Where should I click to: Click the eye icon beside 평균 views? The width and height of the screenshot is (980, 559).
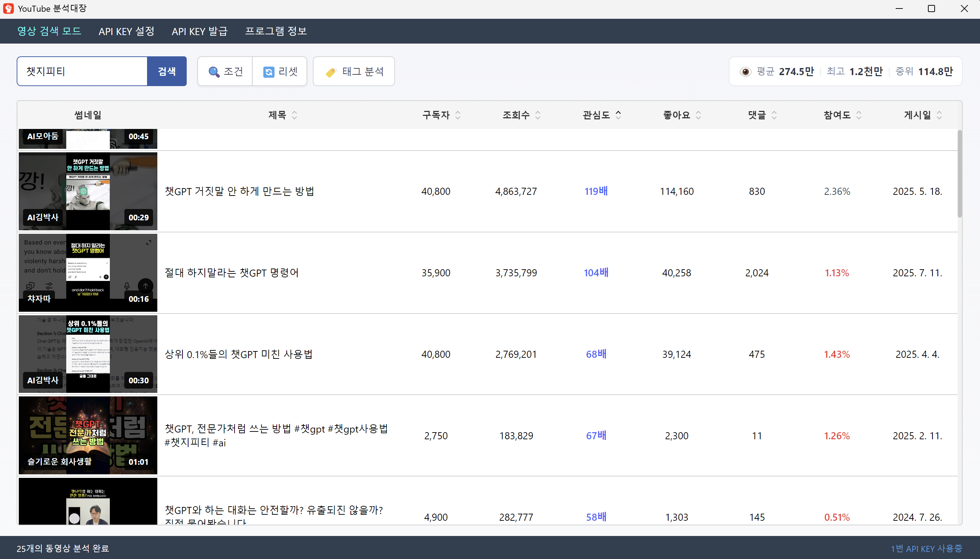tap(745, 72)
